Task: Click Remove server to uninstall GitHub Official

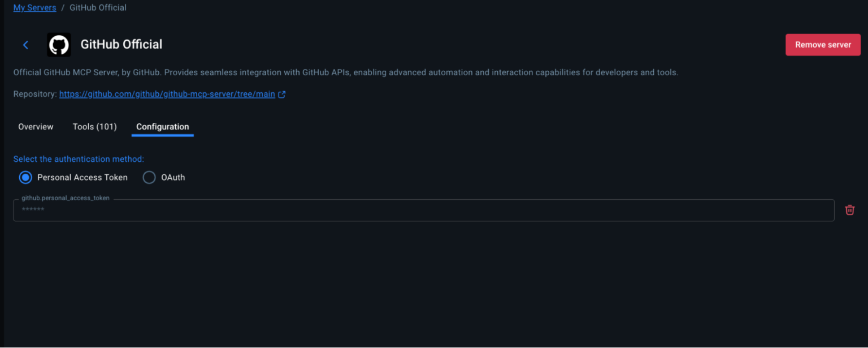Action: [823, 45]
